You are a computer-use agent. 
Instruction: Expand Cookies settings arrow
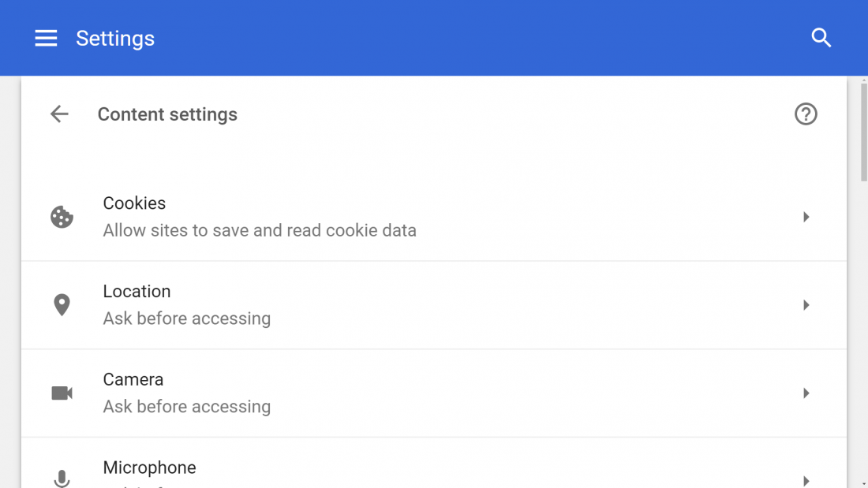[806, 217]
